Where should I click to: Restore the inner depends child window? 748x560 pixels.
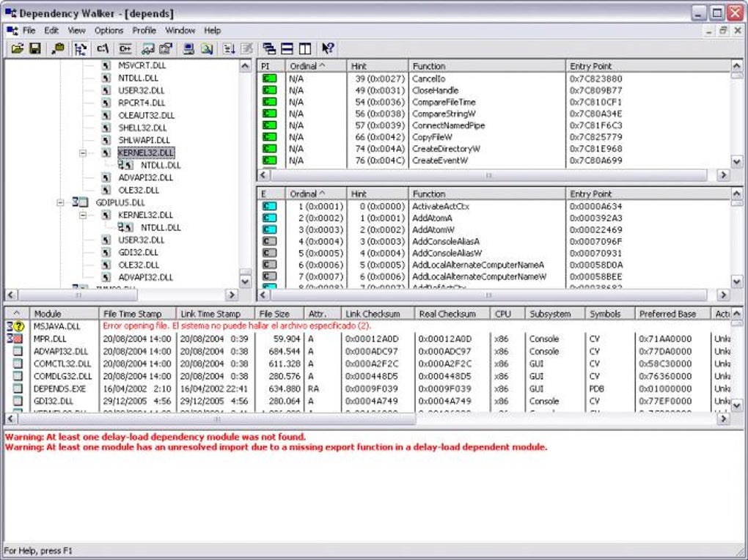point(723,31)
